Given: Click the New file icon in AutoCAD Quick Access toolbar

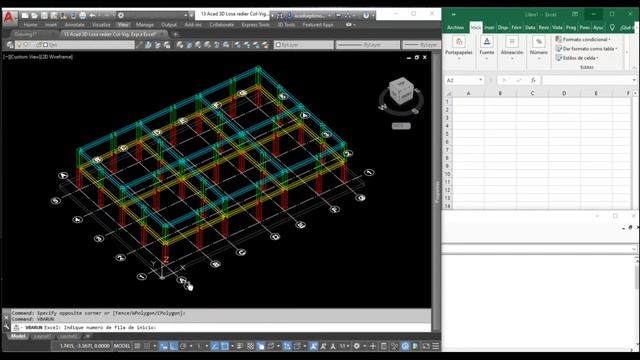Looking at the screenshot, I should [x=25, y=16].
